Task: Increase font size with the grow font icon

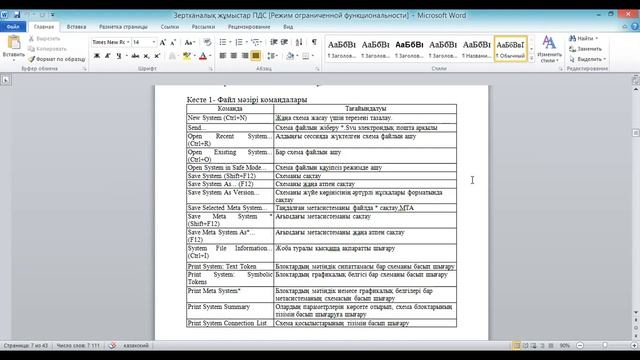Action: tap(162, 42)
